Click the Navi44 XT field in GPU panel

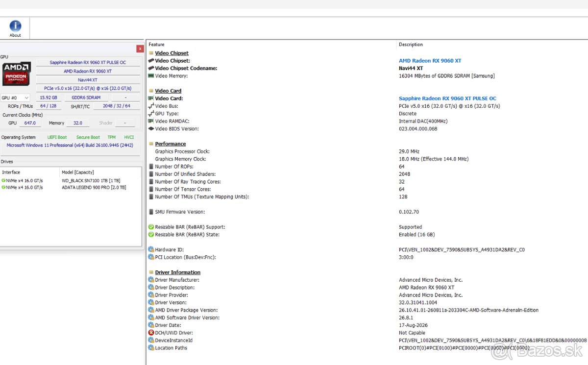point(88,80)
